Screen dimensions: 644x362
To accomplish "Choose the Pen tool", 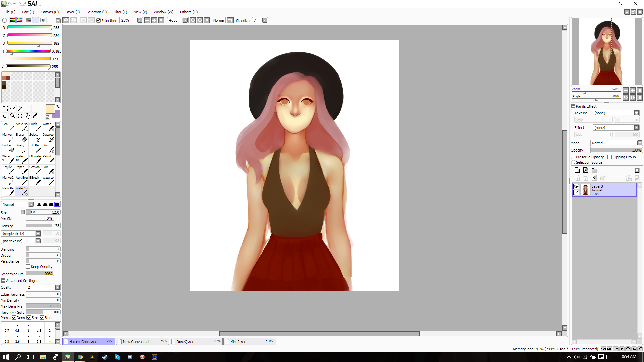I will 8,127.
